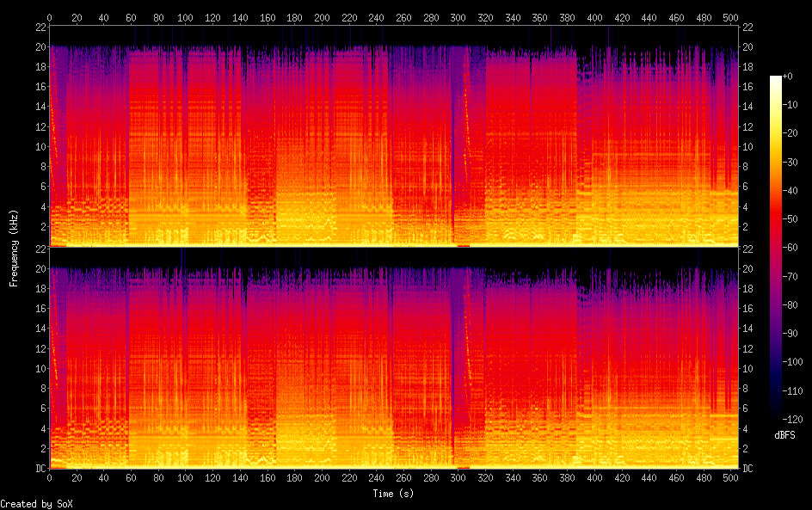
Task: Click "200" on the top time axis
Action: pos(322,17)
